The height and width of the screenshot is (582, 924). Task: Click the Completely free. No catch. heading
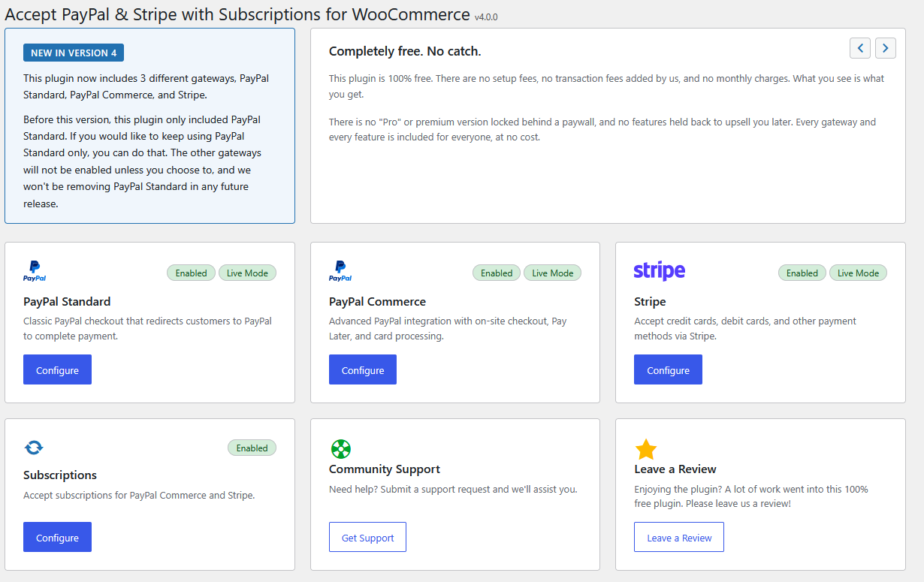pos(405,51)
